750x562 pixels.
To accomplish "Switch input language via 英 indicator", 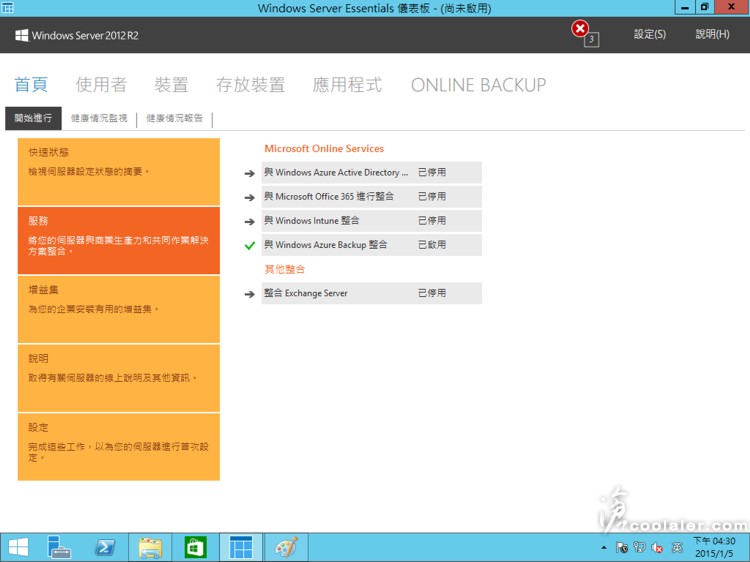I will tap(677, 548).
